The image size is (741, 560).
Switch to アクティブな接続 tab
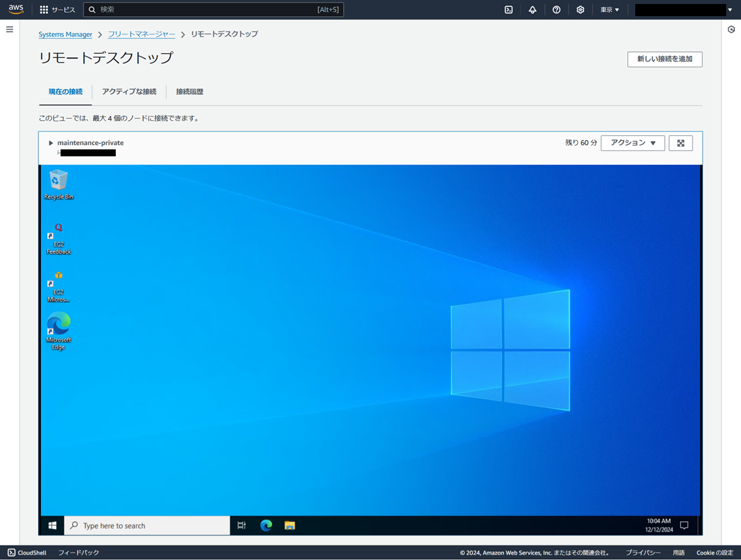tap(129, 92)
